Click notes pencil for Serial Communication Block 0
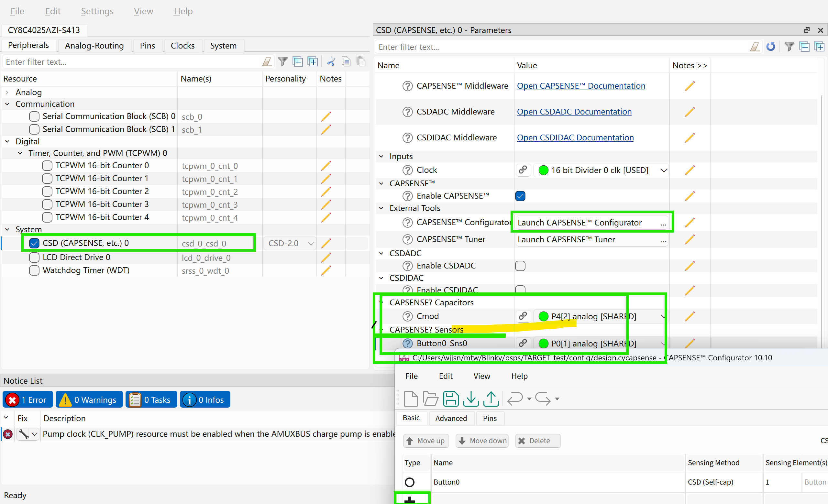Viewport: 828px width, 504px height. 326,116
